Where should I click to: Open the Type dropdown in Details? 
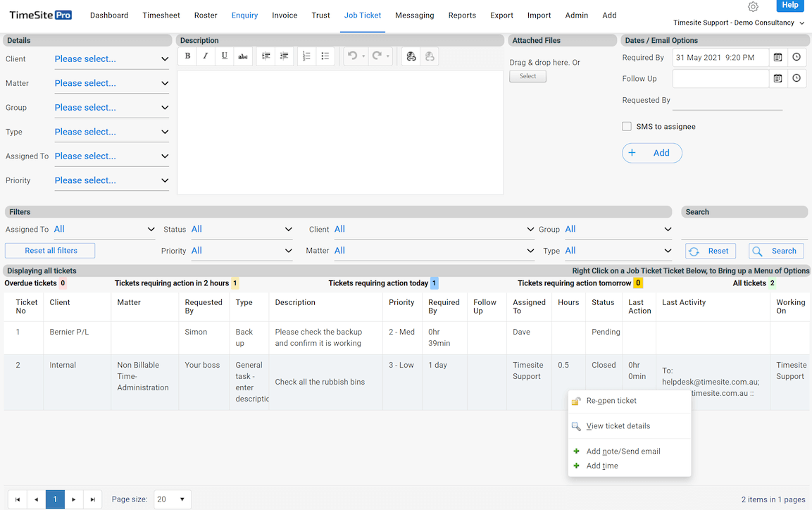pyautogui.click(x=111, y=132)
